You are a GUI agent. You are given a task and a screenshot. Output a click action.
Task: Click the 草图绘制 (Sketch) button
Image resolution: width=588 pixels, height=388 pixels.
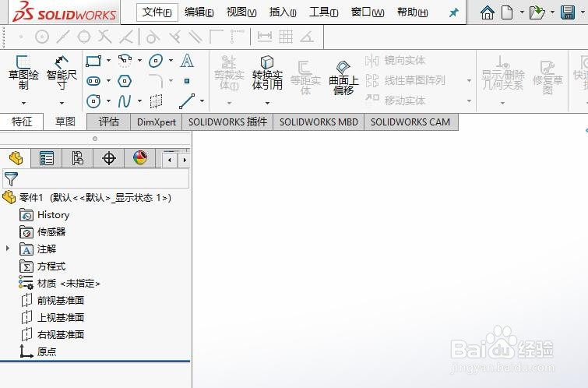click(x=23, y=72)
